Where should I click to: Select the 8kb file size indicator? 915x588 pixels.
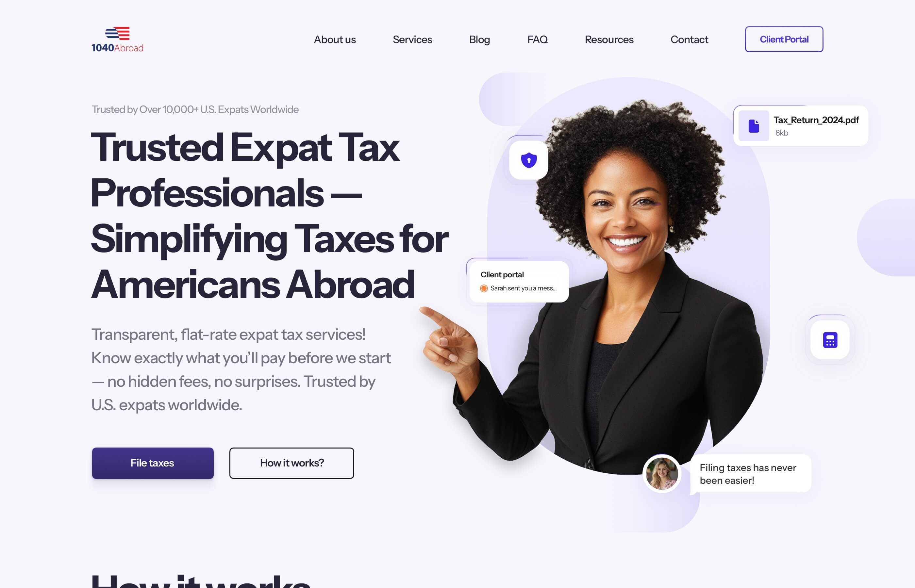[780, 132]
